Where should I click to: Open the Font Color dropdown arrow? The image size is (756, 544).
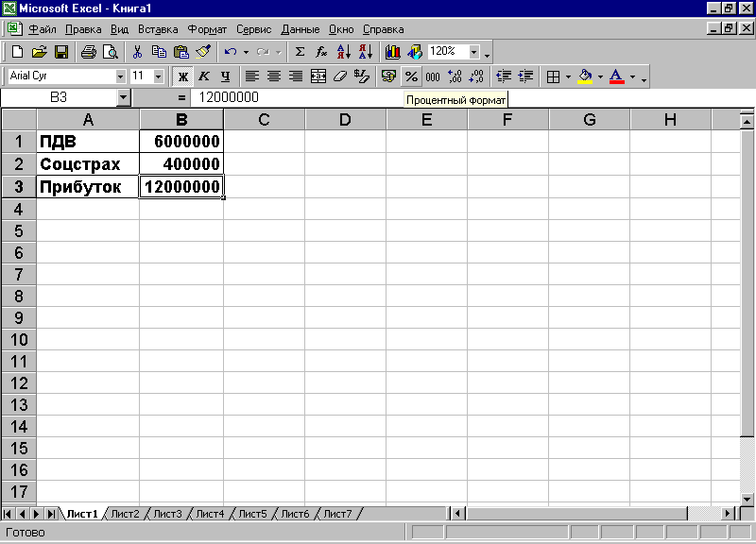click(x=632, y=76)
